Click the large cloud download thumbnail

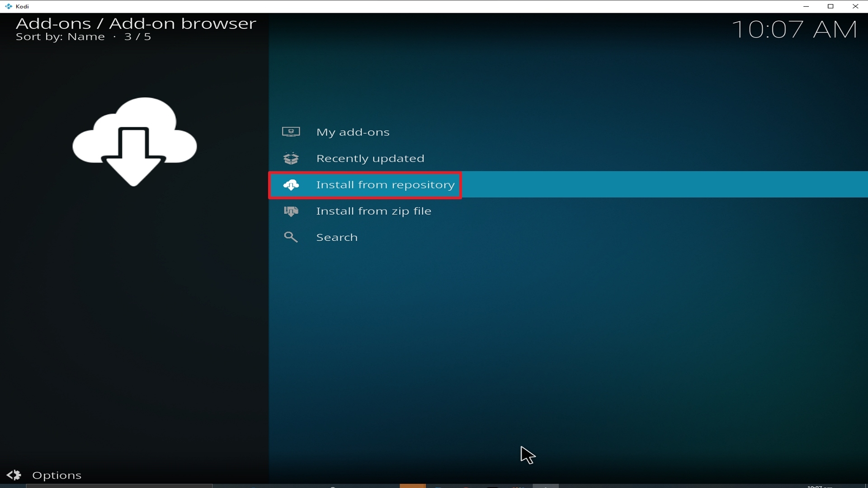click(134, 142)
